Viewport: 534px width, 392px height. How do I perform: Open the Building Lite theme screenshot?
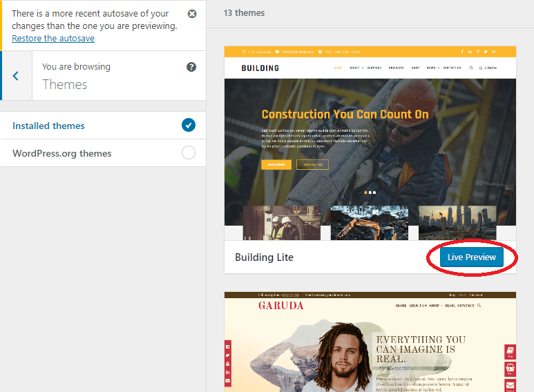[370, 144]
